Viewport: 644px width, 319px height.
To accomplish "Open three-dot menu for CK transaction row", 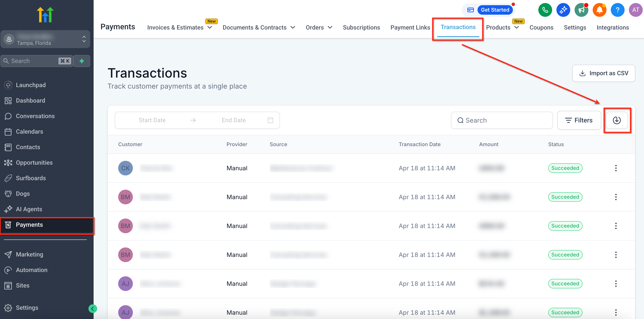I will pyautogui.click(x=616, y=168).
